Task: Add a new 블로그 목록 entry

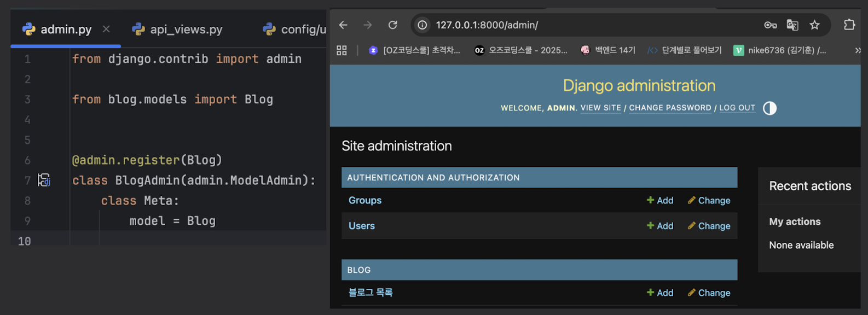Action: coord(660,293)
